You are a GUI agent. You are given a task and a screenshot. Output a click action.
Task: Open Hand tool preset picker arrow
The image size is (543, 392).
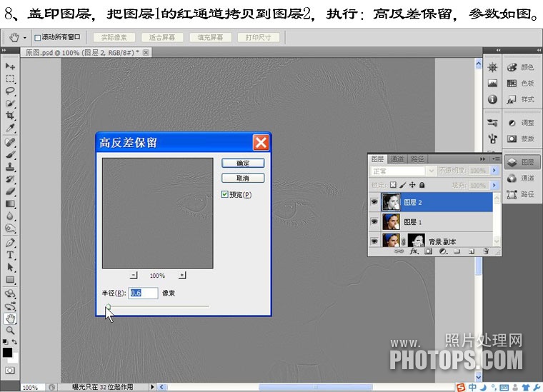tap(24, 37)
